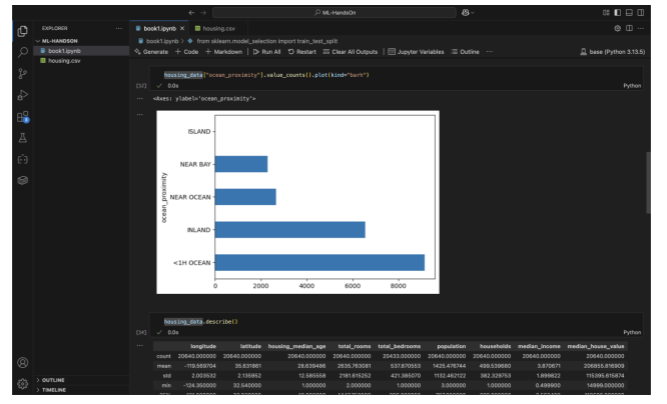Open book1.ipynb in the Explorer tree
The width and height of the screenshot is (667, 404).
[x=81, y=51]
